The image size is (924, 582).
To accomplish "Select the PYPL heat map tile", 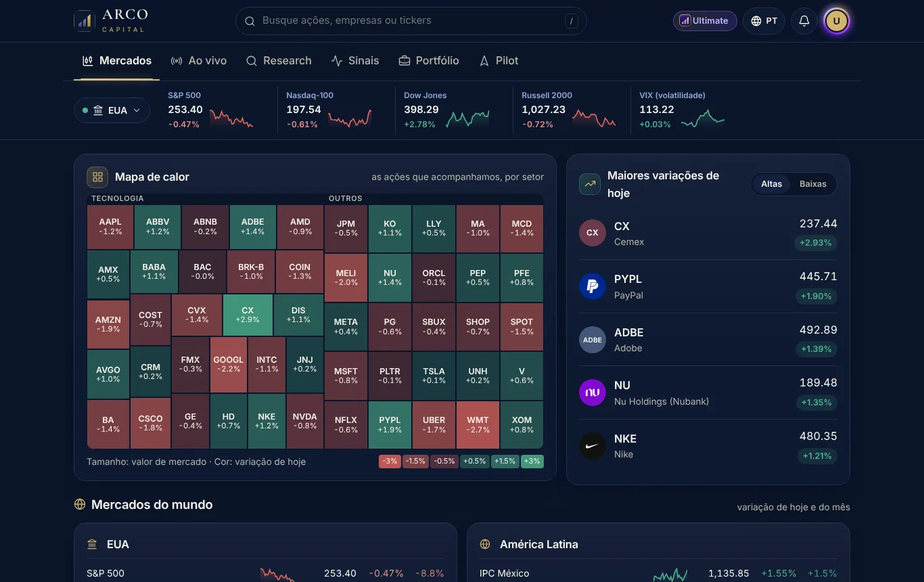I will (390, 425).
